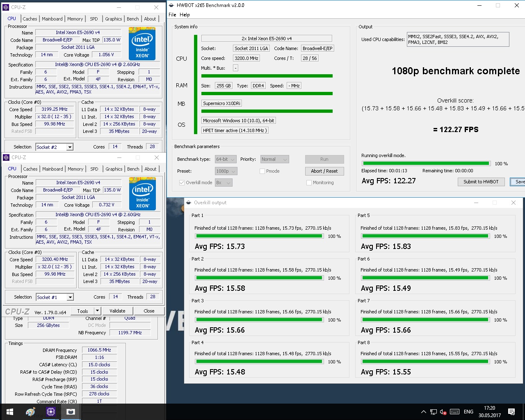Open the File menu in HWBOT x265
The width and height of the screenshot is (525, 420).
pos(172,15)
